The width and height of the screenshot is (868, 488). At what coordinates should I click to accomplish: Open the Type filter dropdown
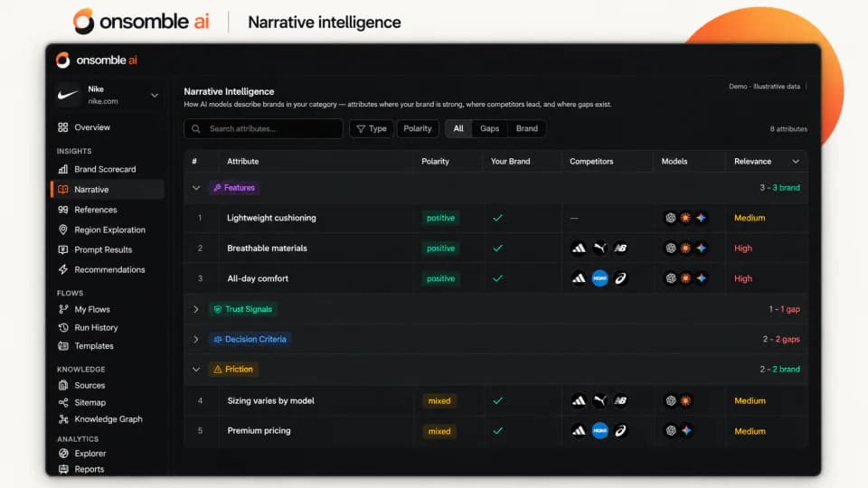pyautogui.click(x=372, y=129)
